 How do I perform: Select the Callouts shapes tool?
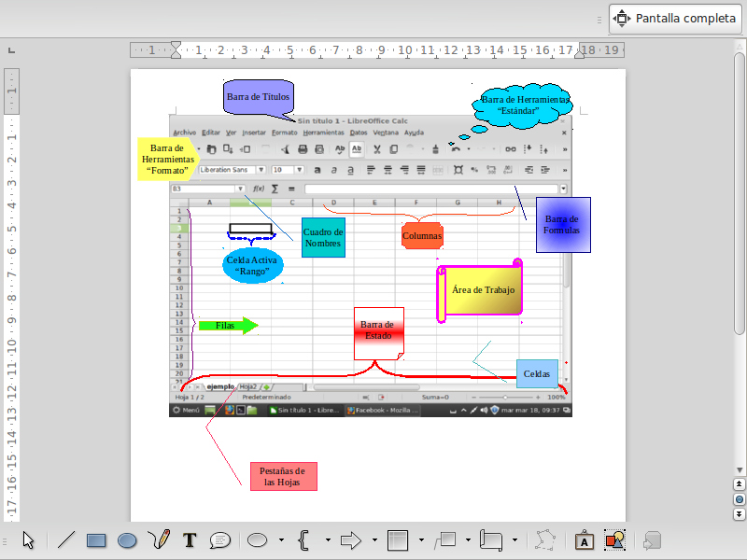click(445, 540)
